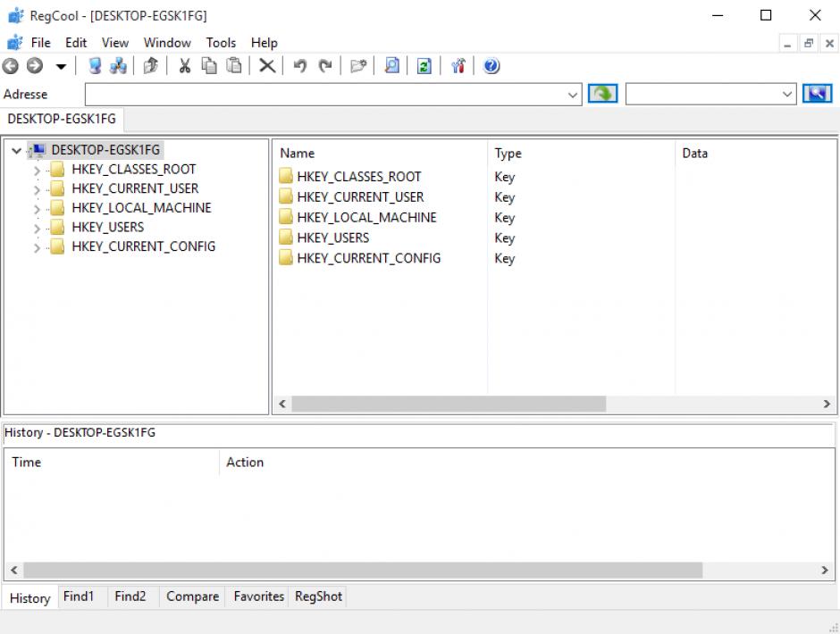The width and height of the screenshot is (840, 634).
Task: Click the green Go address button
Action: 602,94
